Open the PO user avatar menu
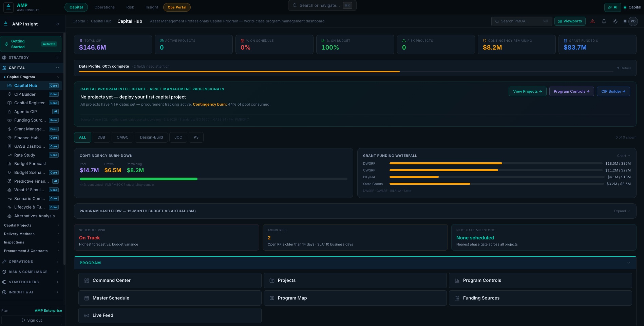644x326 pixels. click(633, 21)
